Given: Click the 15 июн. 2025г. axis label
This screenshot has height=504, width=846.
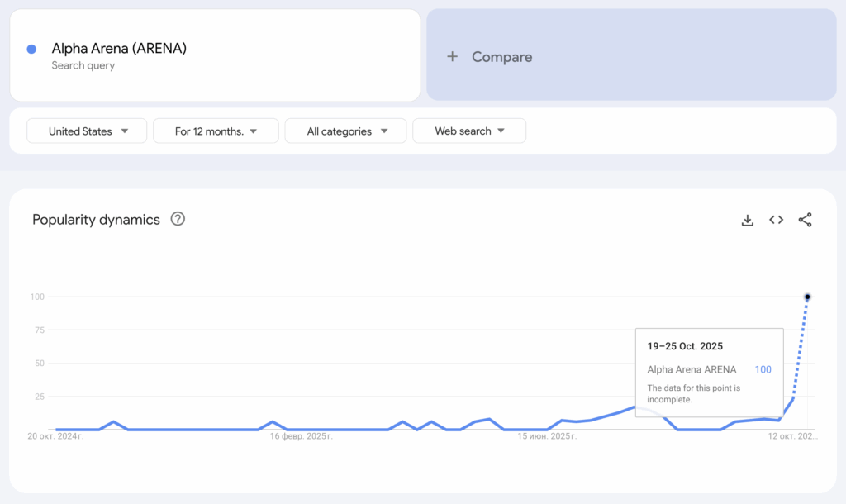Looking at the screenshot, I should click(x=546, y=435).
